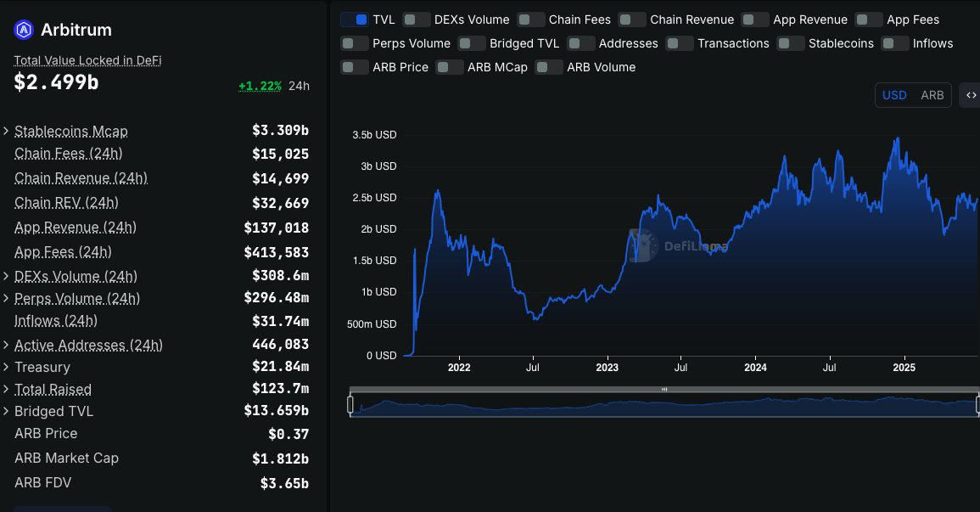Click the timeline overview mini chart

pos(664,405)
